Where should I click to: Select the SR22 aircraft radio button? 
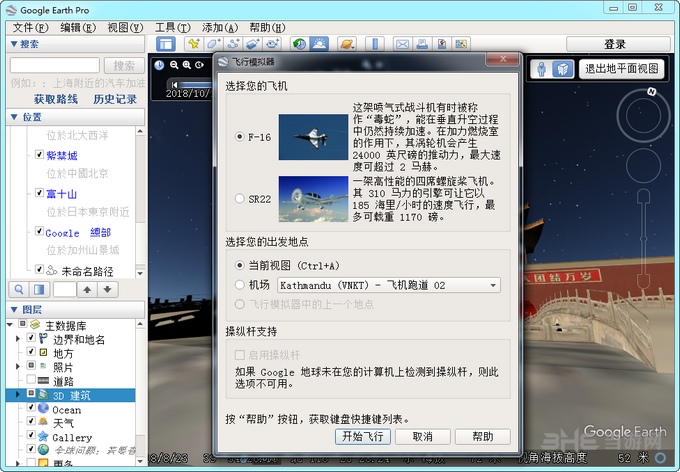coord(239,199)
